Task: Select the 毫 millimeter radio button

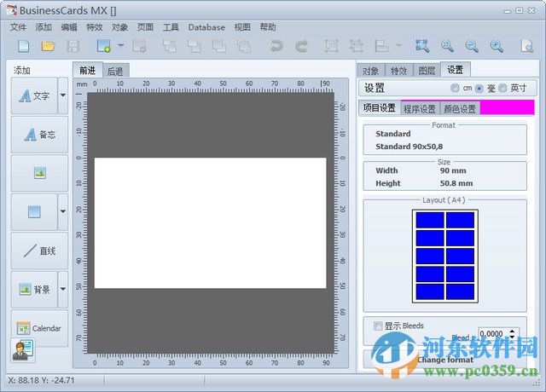Action: (x=479, y=89)
